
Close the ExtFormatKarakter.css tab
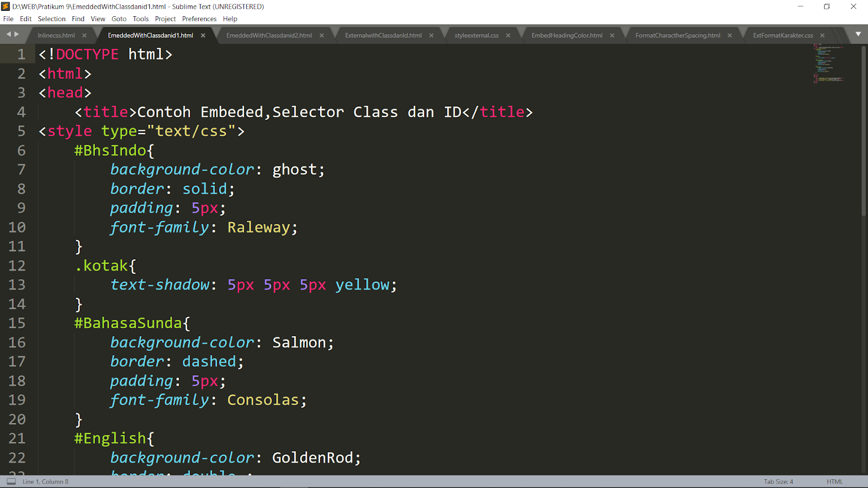point(822,35)
